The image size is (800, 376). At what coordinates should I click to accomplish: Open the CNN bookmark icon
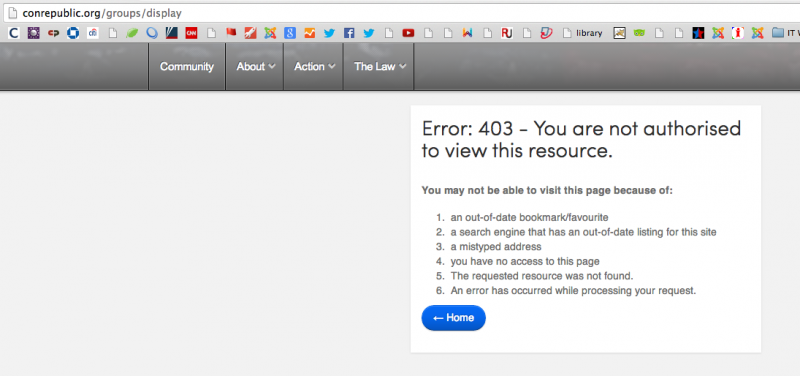coord(191,33)
